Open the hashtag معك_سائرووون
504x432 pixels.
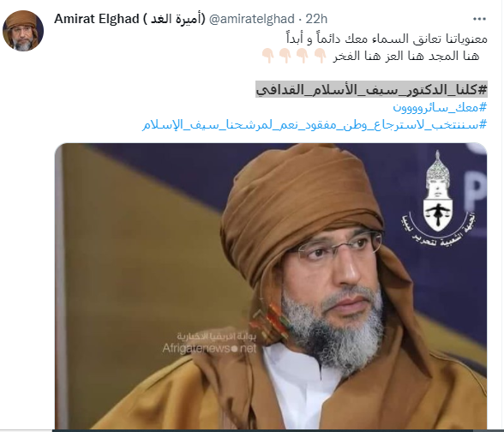440,107
